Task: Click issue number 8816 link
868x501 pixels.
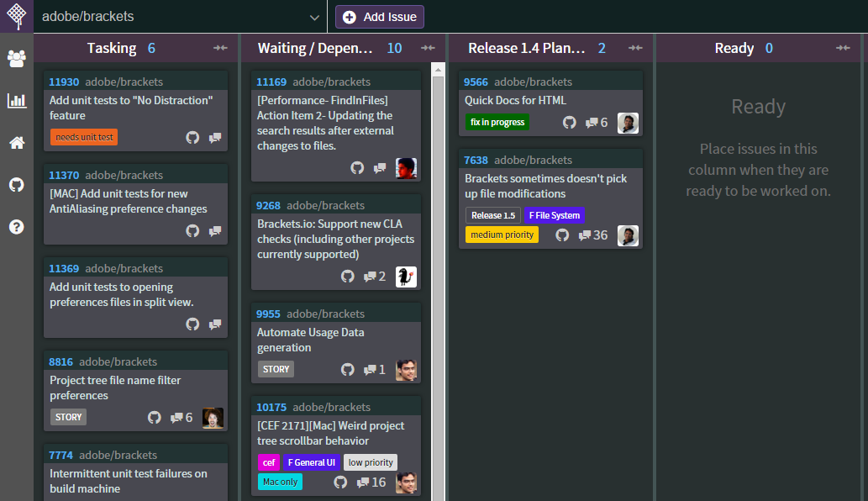Action: 60,361
